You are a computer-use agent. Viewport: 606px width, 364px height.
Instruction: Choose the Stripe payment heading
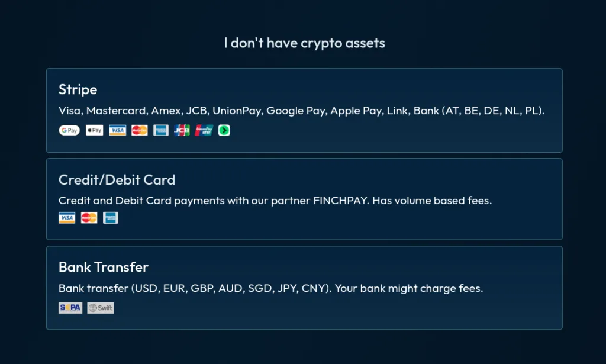(78, 89)
